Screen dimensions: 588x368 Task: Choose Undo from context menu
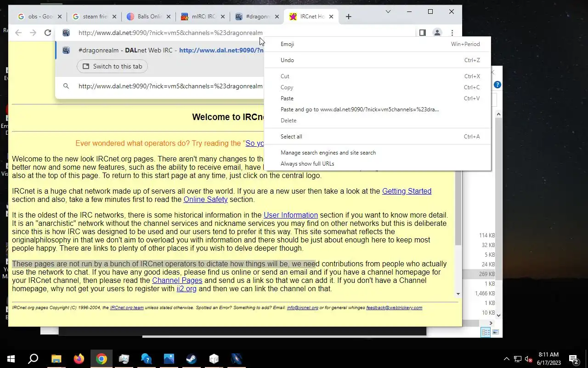coord(377,60)
